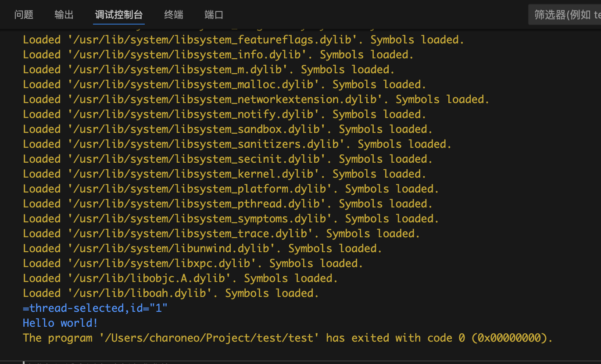Open the 输出 (Output) tab
The image size is (601, 364).
64,14
